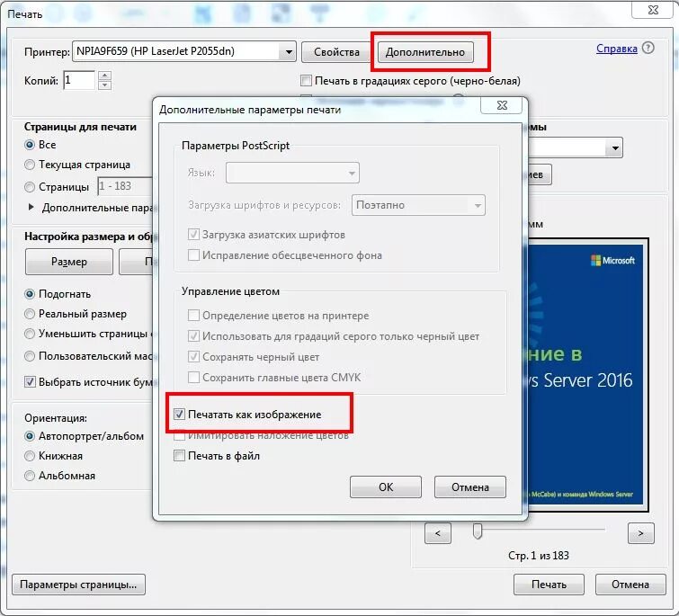Select the Текущая страница radio button

point(30,165)
